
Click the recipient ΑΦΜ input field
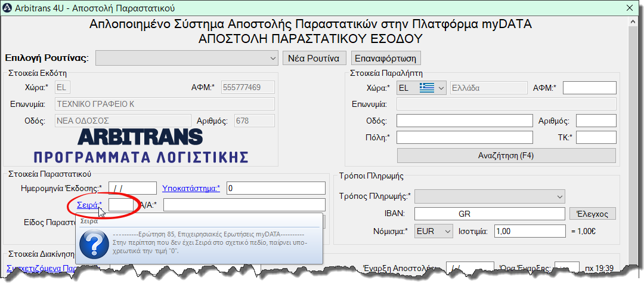coord(589,88)
